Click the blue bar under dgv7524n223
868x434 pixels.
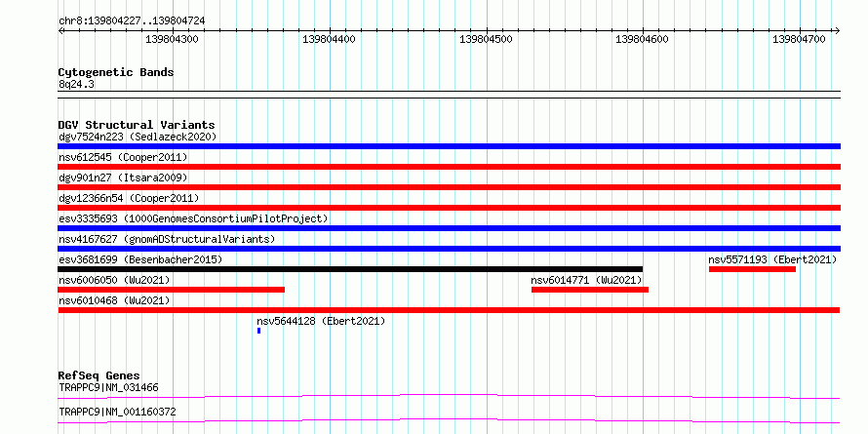pyautogui.click(x=449, y=146)
